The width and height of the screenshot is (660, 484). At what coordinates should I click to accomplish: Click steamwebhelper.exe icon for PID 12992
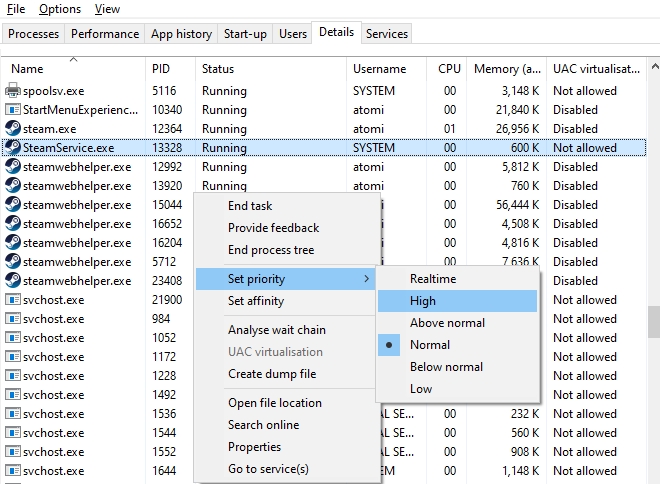13,167
